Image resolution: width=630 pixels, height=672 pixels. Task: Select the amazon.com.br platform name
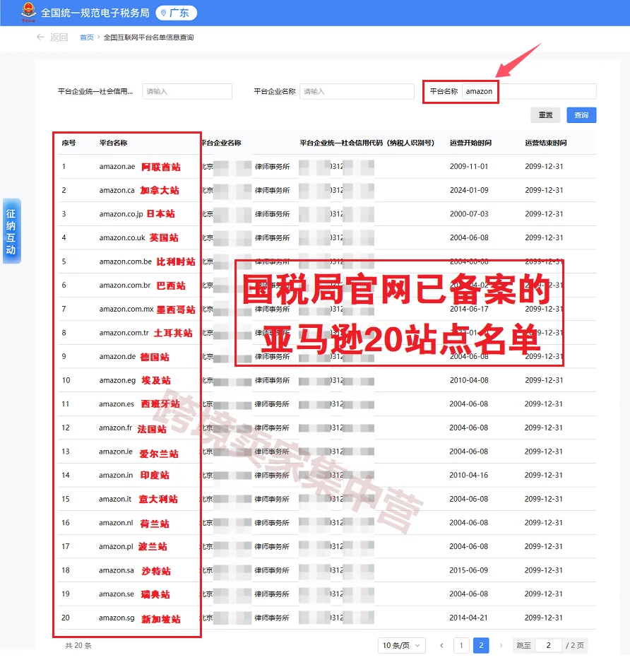(x=125, y=285)
